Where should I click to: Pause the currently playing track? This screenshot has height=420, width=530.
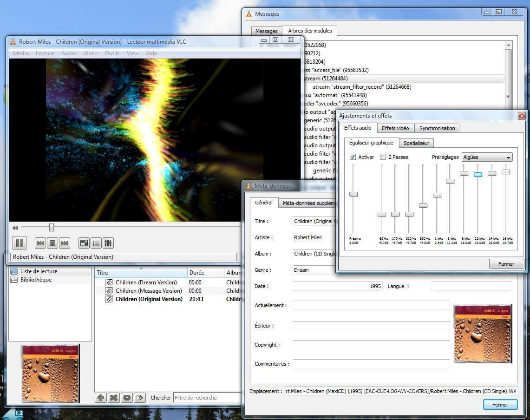(20, 243)
